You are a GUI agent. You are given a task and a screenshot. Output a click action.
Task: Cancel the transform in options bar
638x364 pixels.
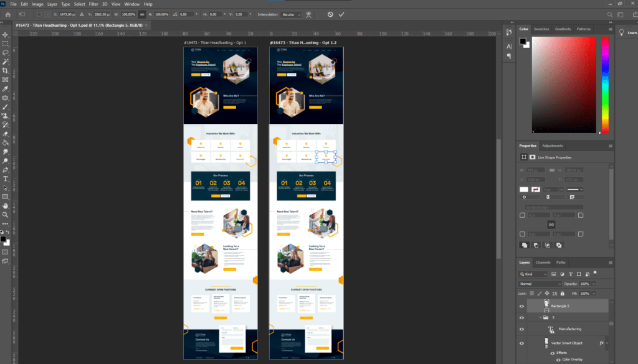(x=330, y=14)
